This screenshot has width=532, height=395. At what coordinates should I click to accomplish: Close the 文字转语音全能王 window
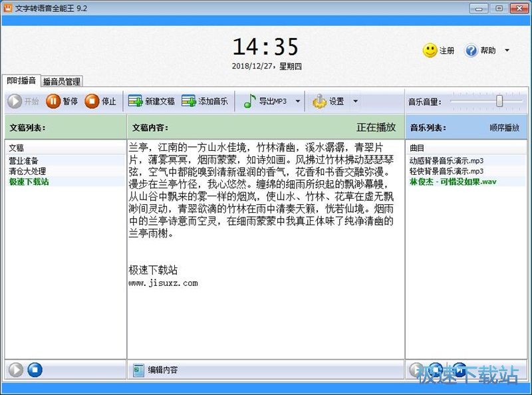(x=519, y=9)
